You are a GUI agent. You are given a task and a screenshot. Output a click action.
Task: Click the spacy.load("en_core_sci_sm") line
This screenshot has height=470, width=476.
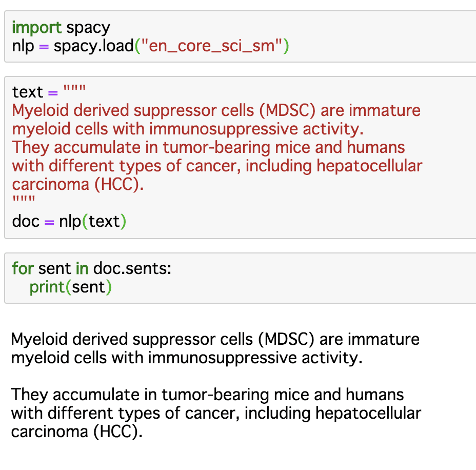tap(150, 46)
